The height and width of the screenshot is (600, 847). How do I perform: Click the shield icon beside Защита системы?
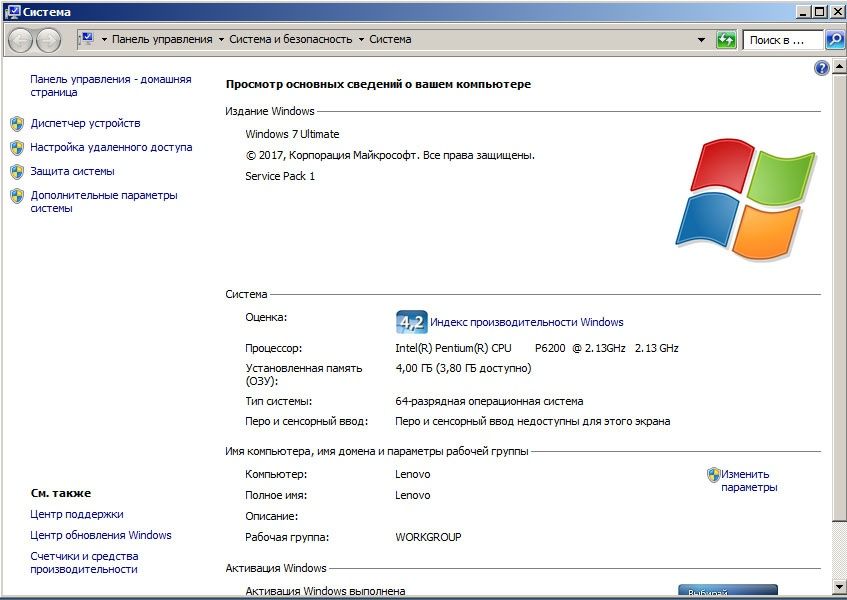(17, 172)
